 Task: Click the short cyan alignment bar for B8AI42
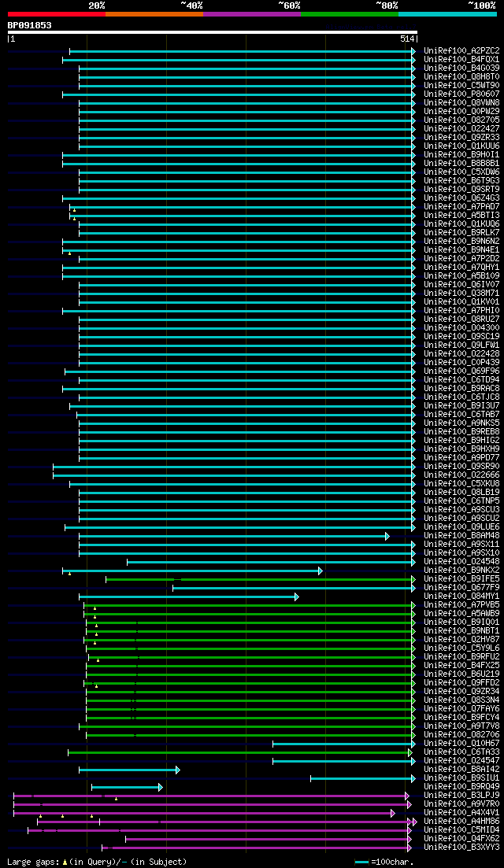coord(128,770)
